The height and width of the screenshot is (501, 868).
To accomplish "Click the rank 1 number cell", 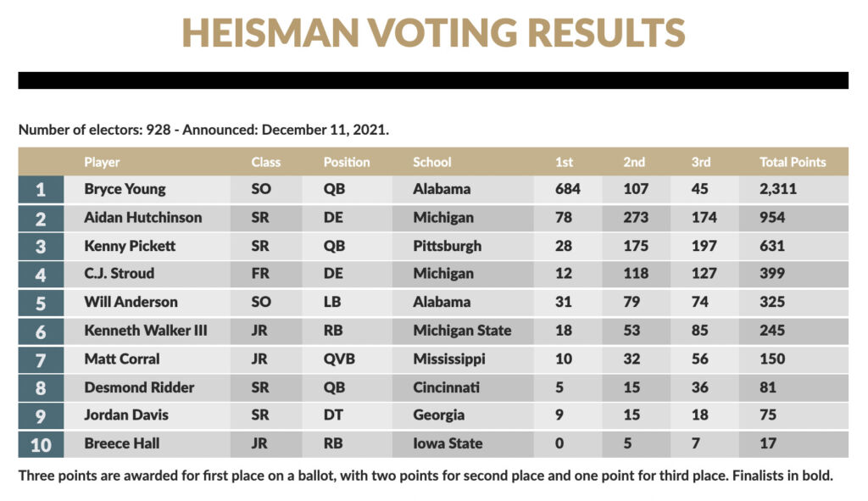I will (x=40, y=190).
